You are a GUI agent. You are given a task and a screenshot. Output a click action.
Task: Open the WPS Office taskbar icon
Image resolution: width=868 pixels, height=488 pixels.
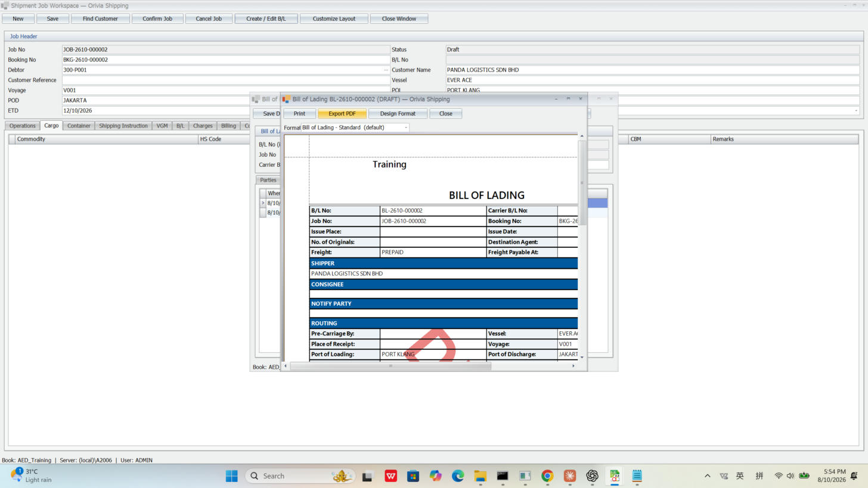[x=391, y=475]
